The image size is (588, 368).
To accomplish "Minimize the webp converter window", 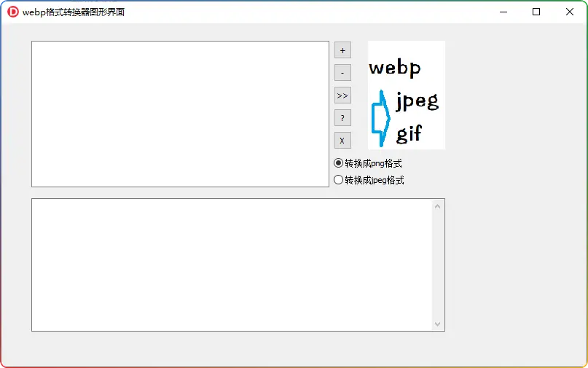I will click(x=503, y=12).
